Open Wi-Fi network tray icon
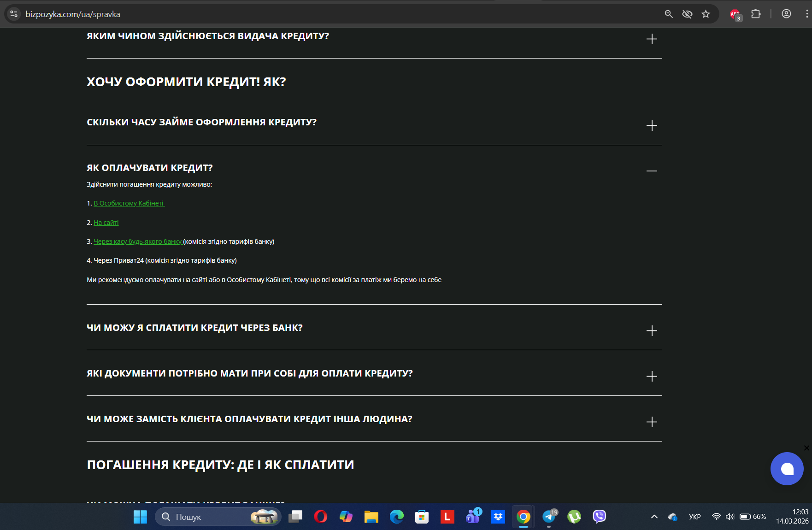The width and height of the screenshot is (812, 530). tap(717, 517)
